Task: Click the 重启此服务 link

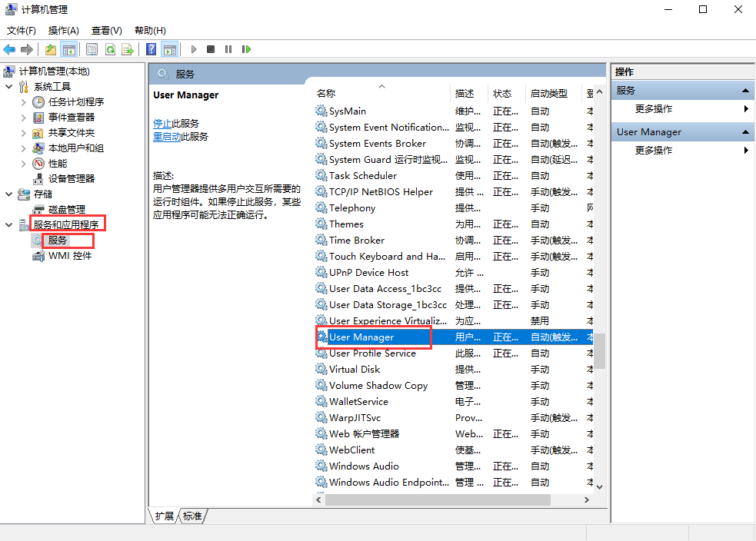Action: [168, 137]
